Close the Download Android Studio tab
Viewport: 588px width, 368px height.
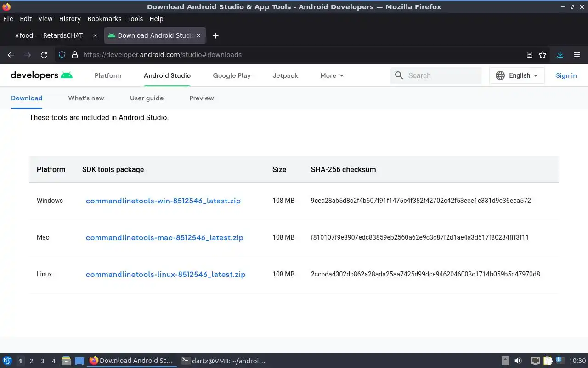[x=199, y=35]
